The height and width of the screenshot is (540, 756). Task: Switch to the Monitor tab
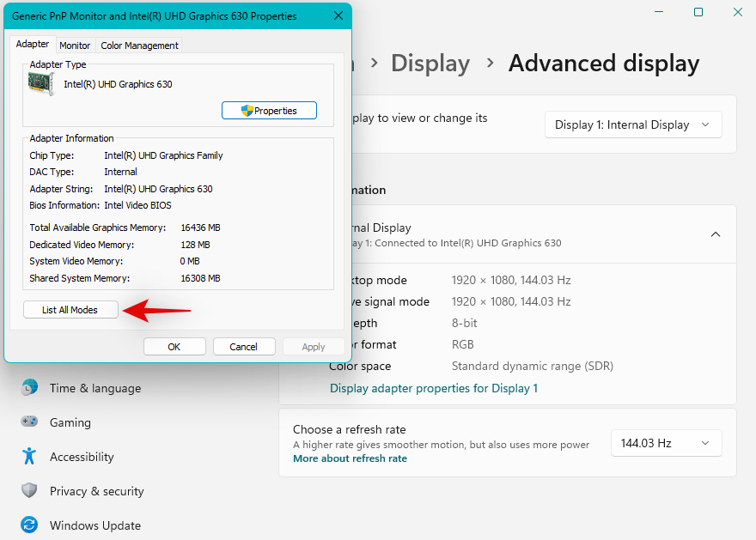click(75, 45)
